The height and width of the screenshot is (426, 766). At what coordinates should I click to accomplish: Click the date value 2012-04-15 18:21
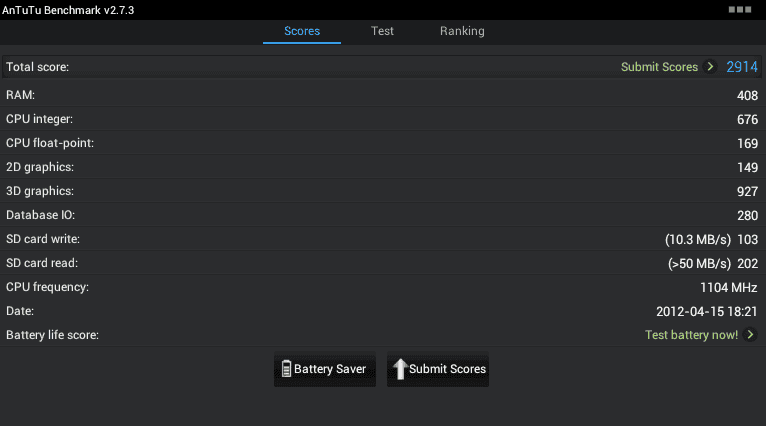pos(706,311)
